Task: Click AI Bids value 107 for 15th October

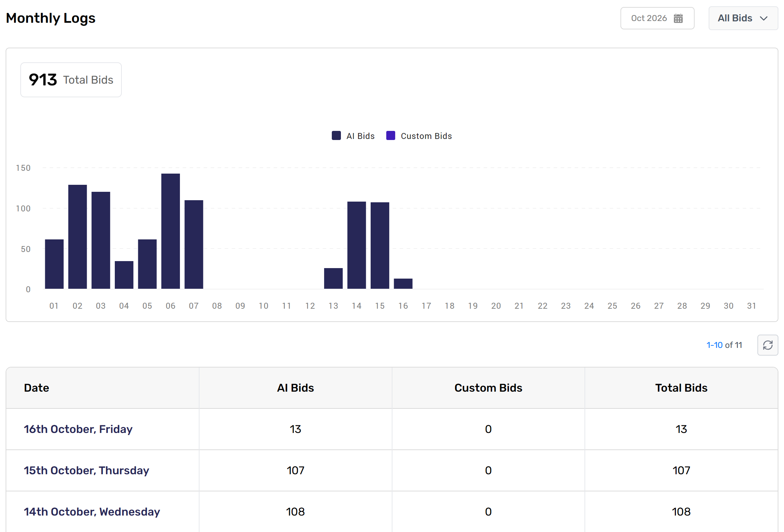Action: pos(295,470)
